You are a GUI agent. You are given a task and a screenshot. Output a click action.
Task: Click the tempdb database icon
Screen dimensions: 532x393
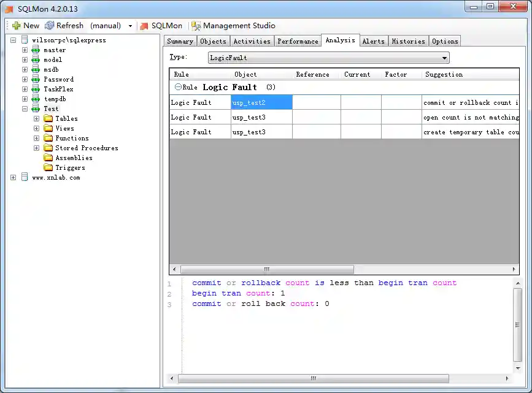point(37,99)
